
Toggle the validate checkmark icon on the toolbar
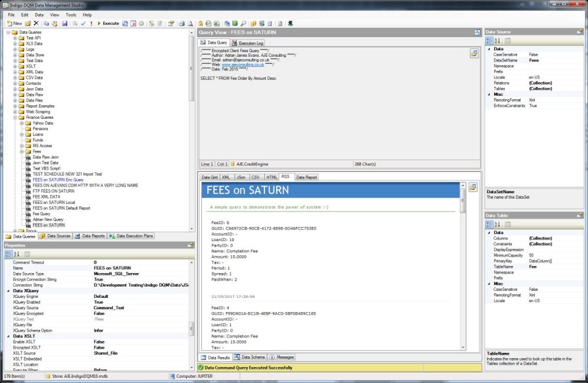tap(84, 24)
